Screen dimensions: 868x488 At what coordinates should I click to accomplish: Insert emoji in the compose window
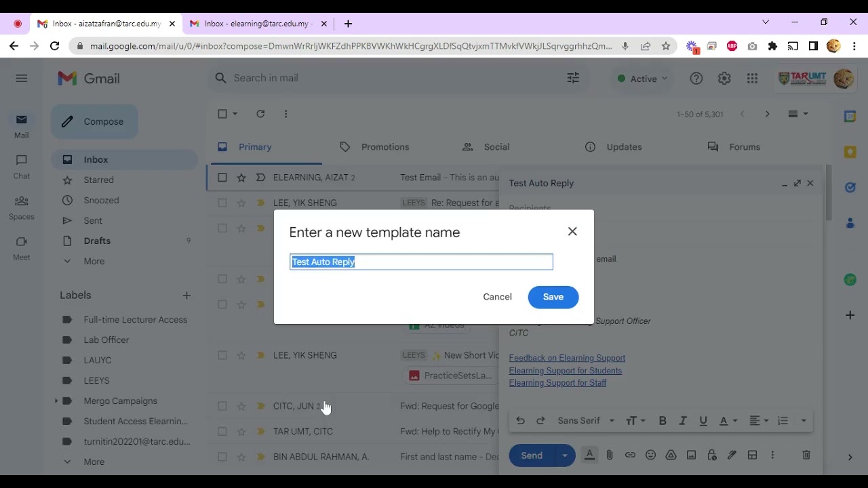[x=650, y=455]
